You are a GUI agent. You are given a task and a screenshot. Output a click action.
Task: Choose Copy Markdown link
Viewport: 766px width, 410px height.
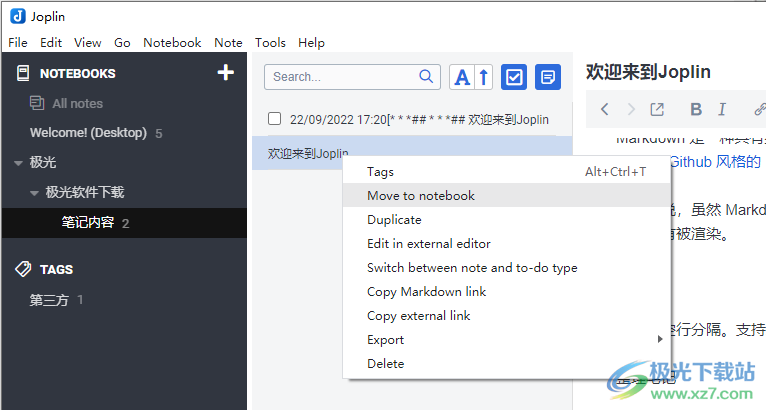507,291
